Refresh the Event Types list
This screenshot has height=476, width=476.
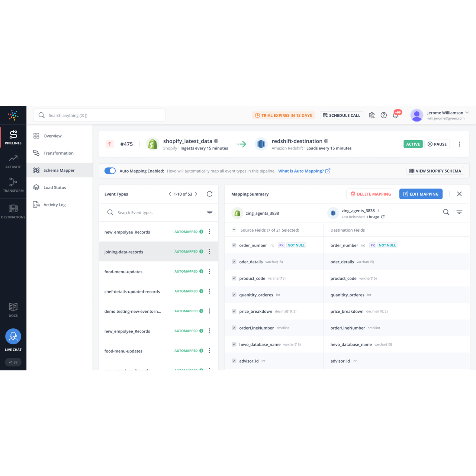(209, 194)
